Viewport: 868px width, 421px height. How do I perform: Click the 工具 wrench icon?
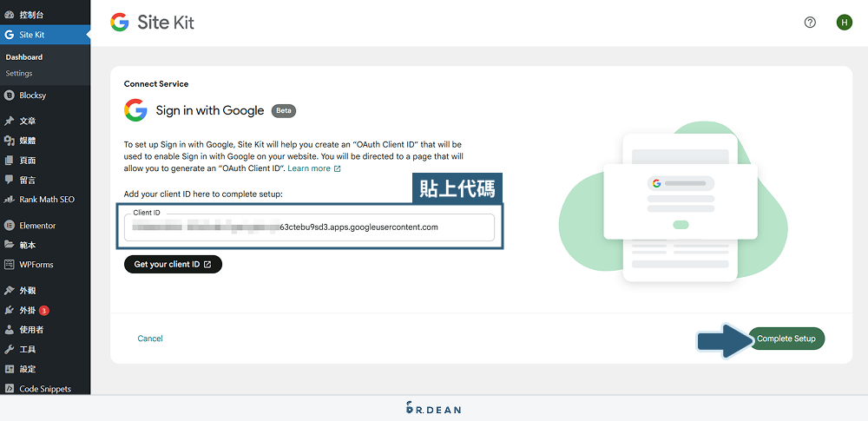point(9,350)
